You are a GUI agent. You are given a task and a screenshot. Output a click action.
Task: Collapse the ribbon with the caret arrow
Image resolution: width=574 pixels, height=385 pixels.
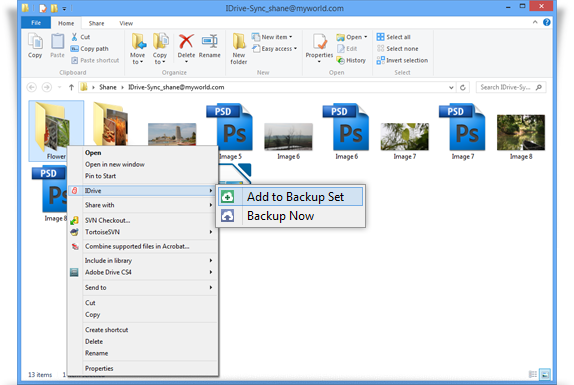tap(535, 22)
